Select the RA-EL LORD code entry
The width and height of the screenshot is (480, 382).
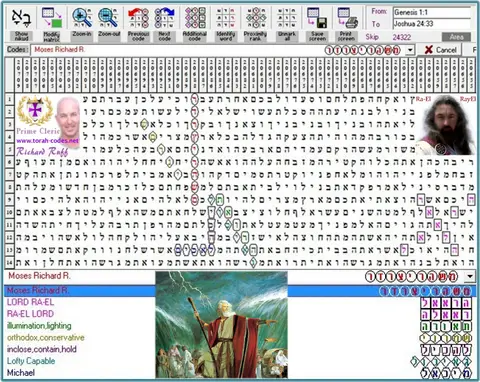(x=30, y=314)
